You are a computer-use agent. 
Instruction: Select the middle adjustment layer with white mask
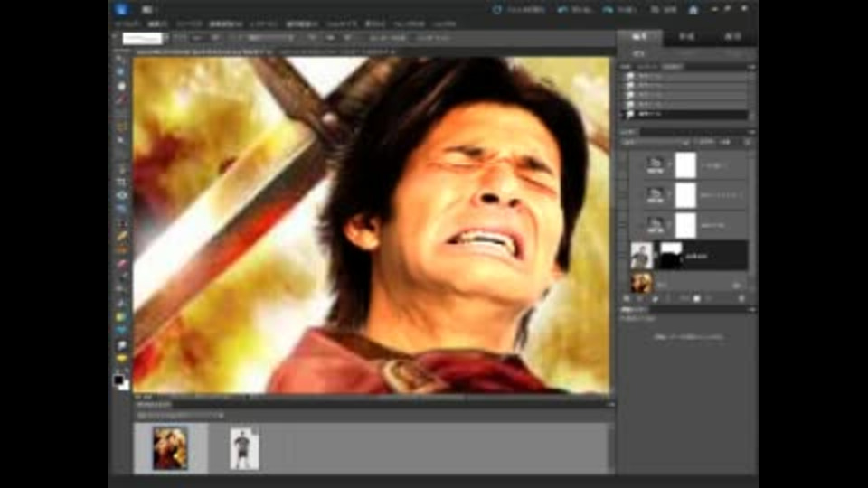coord(695,195)
